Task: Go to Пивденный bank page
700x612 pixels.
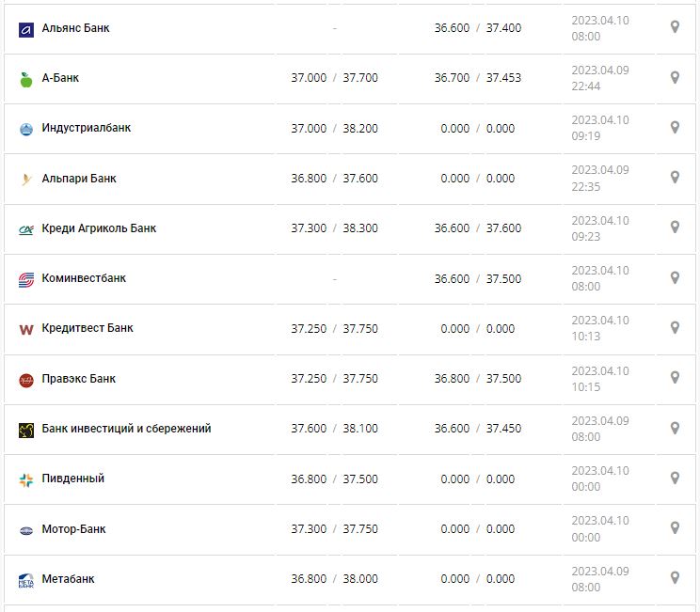Action: click(73, 479)
